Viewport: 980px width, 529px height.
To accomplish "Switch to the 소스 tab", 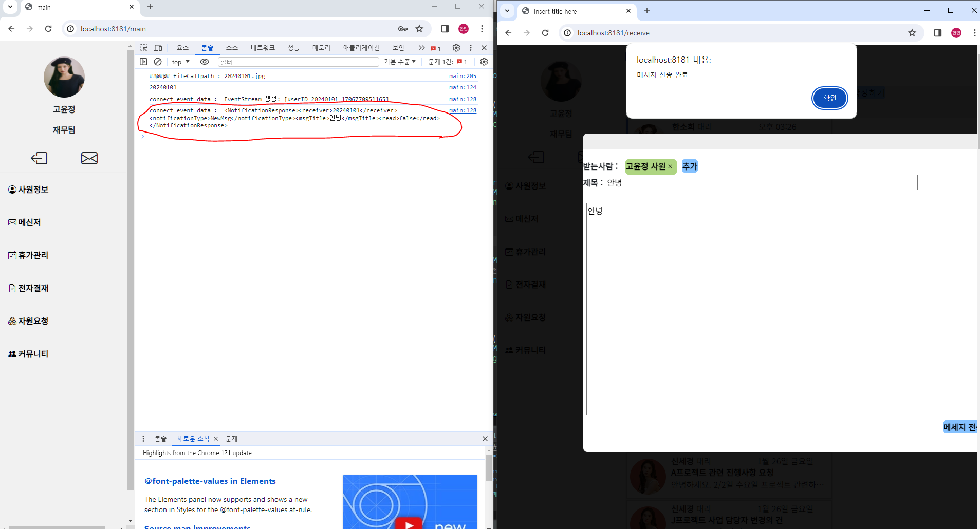I will pyautogui.click(x=232, y=48).
